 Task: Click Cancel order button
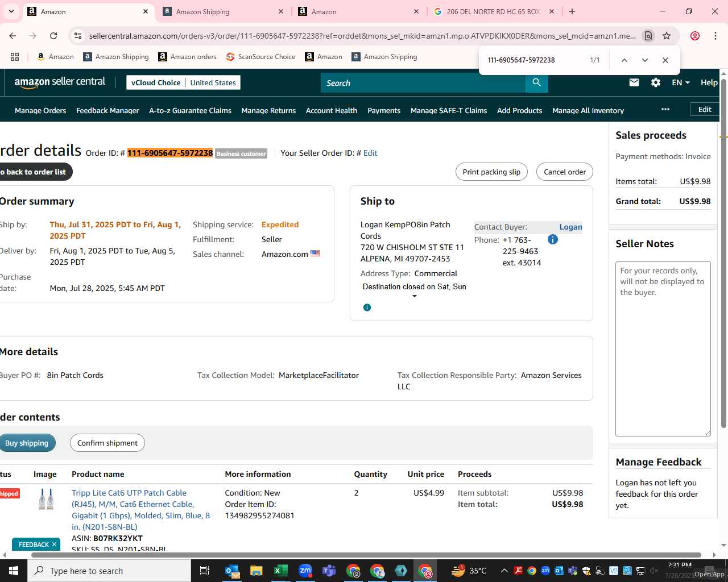[x=565, y=172]
